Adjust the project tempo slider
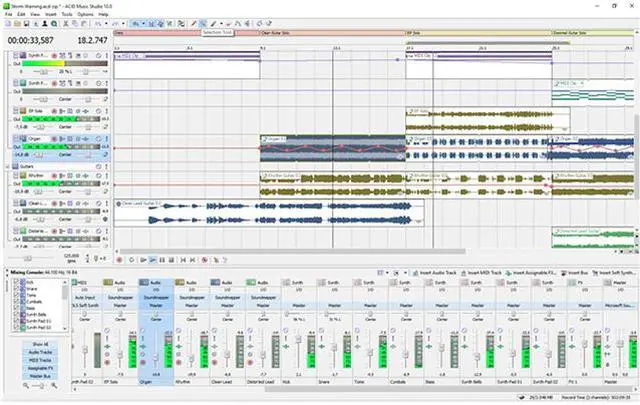640x405 pixels. point(28,258)
